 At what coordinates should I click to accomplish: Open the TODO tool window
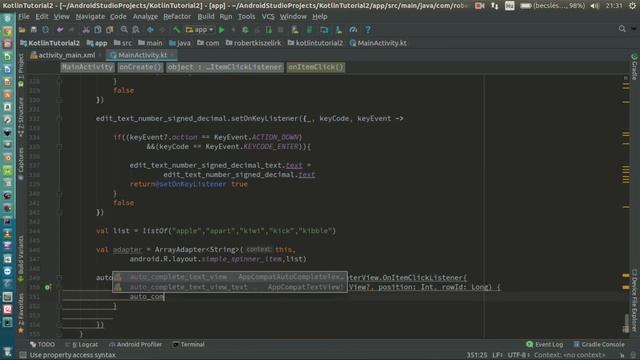point(42,344)
